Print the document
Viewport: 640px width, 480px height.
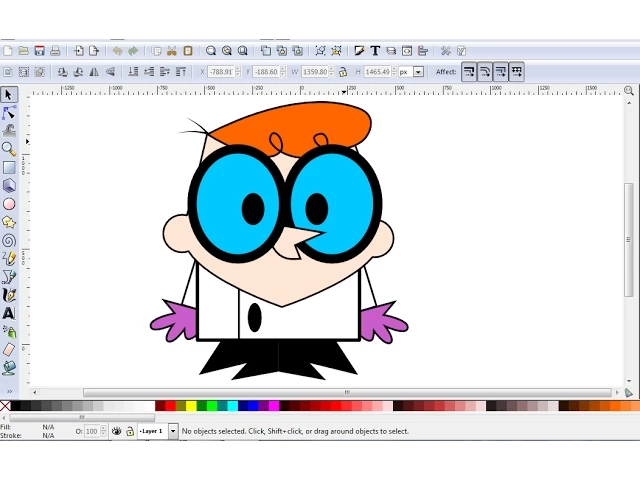[55, 51]
